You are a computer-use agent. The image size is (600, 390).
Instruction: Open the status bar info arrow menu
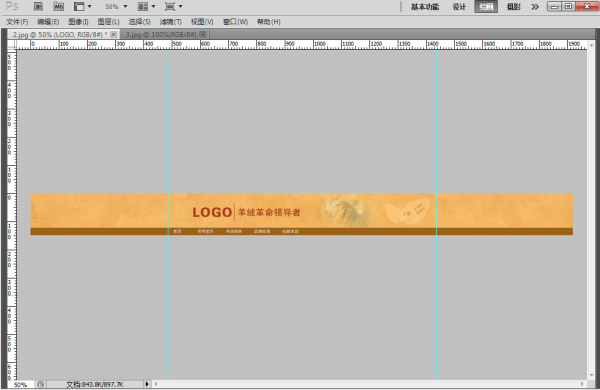click(147, 384)
